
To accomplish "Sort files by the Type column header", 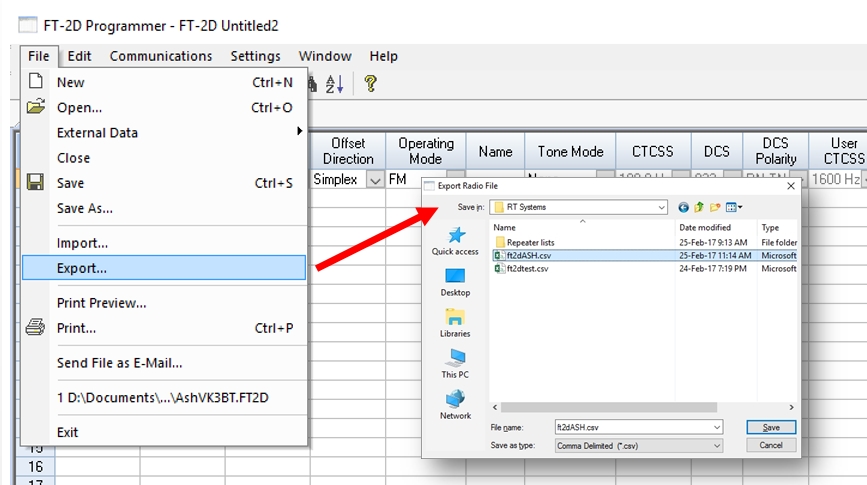I will (777, 227).
